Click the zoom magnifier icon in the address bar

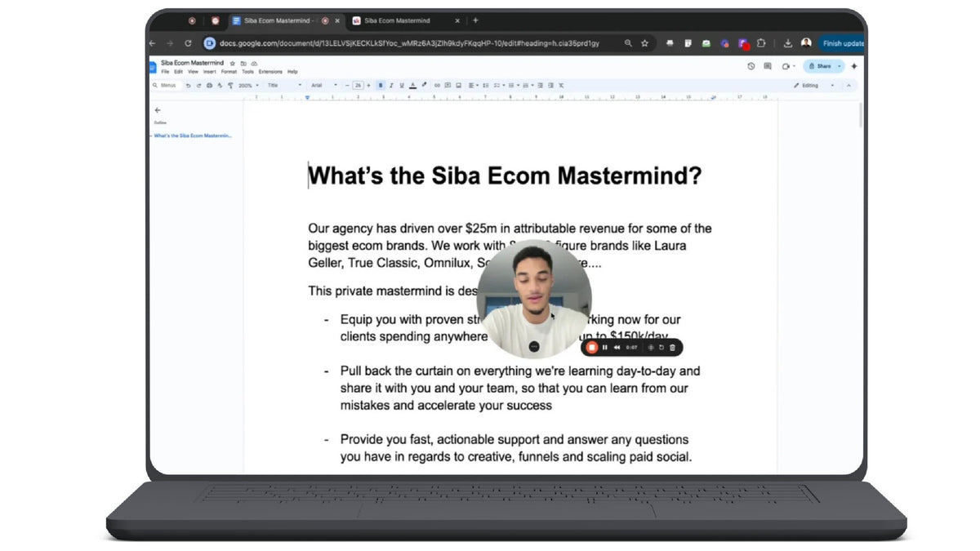click(x=628, y=43)
